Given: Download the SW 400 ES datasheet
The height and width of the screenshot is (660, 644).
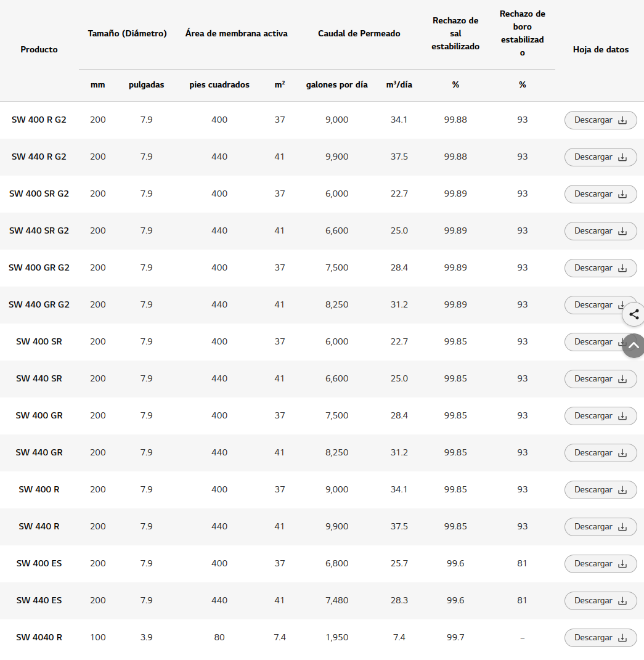Looking at the screenshot, I should (x=600, y=564).
